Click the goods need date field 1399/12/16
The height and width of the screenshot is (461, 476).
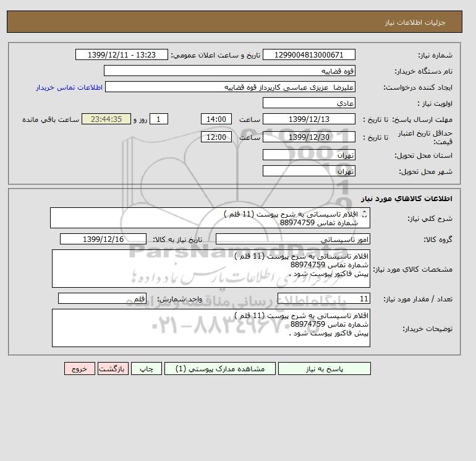103,239
